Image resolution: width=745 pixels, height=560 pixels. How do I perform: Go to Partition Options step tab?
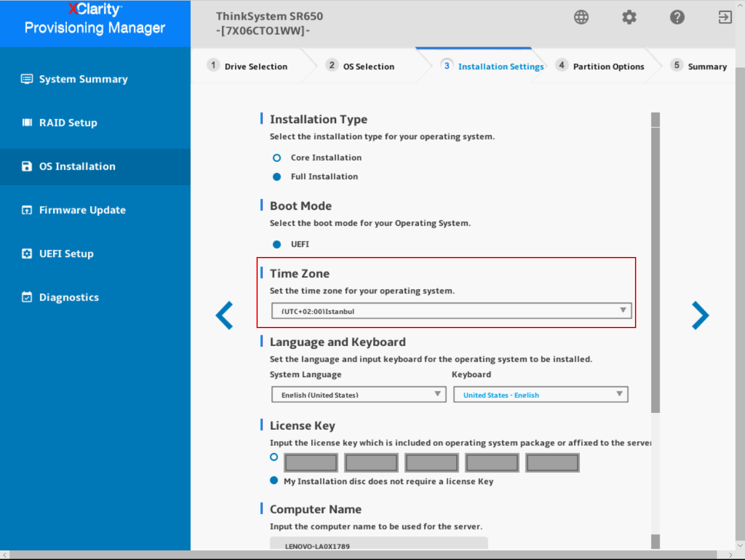click(600, 66)
